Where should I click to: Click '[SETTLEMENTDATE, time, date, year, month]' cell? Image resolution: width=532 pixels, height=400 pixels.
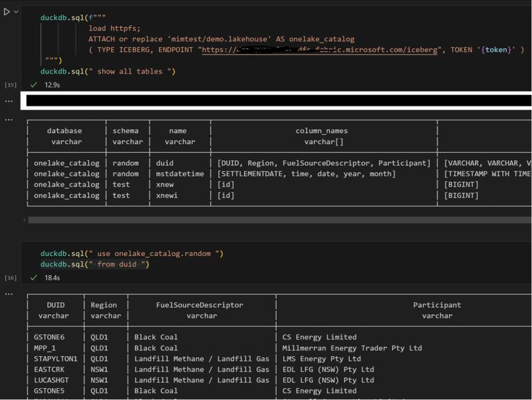[307, 174]
